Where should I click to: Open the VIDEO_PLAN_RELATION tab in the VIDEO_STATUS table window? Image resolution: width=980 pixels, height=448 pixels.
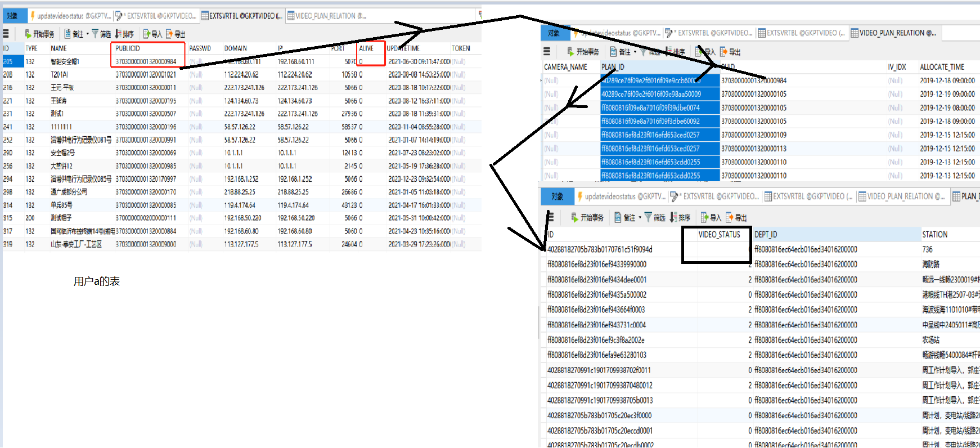[901, 196]
